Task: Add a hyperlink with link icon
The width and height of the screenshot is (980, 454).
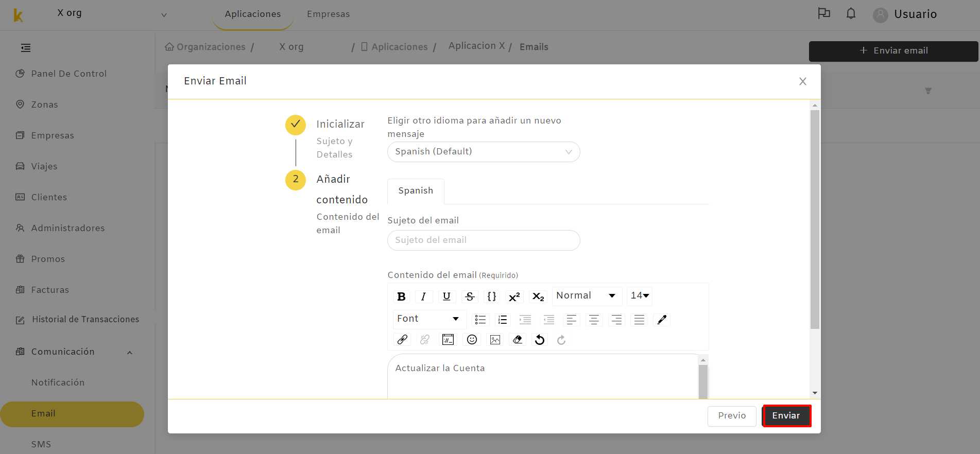Action: coord(402,340)
